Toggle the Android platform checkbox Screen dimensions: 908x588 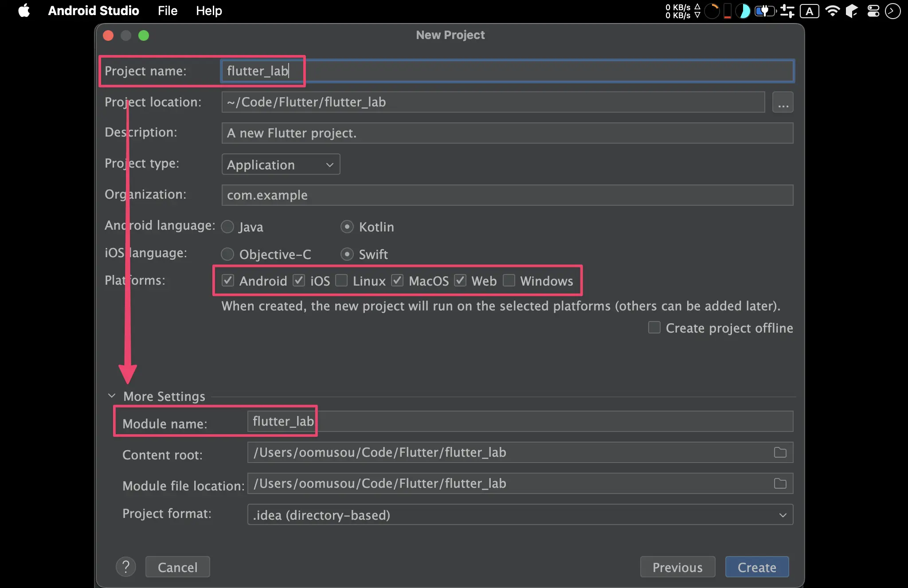pyautogui.click(x=228, y=281)
